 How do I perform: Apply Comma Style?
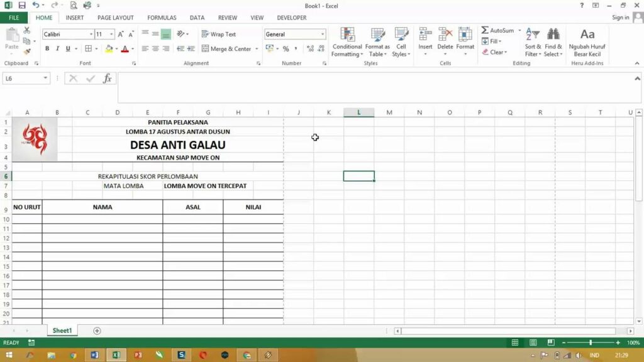(296, 48)
